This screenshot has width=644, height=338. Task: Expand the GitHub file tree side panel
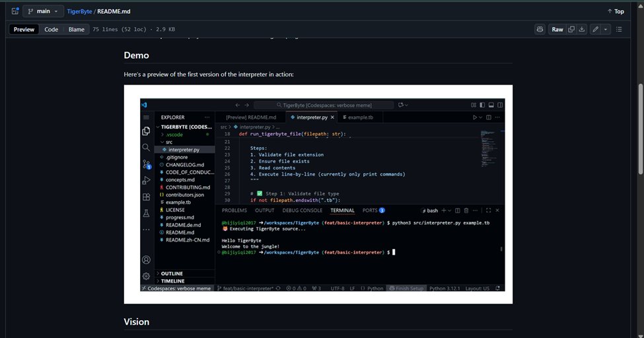(15, 11)
